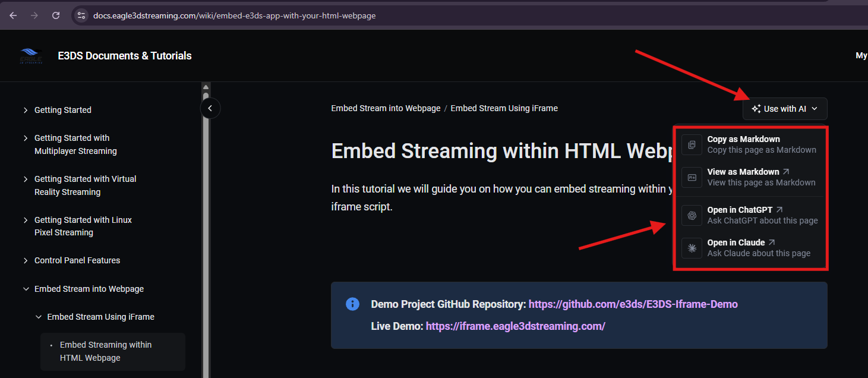Open Getting Started with Multiplayer Streaming item
Viewport: 868px width, 378px height.
coord(75,144)
